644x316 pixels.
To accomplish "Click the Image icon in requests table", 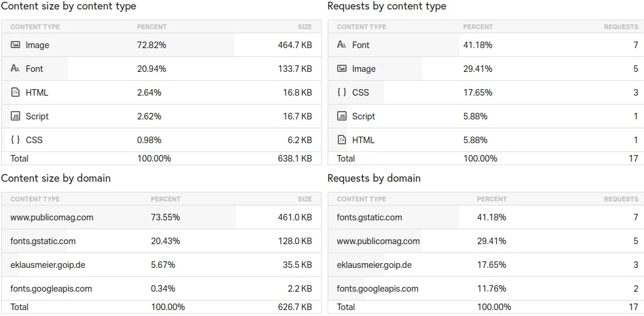I will click(342, 69).
